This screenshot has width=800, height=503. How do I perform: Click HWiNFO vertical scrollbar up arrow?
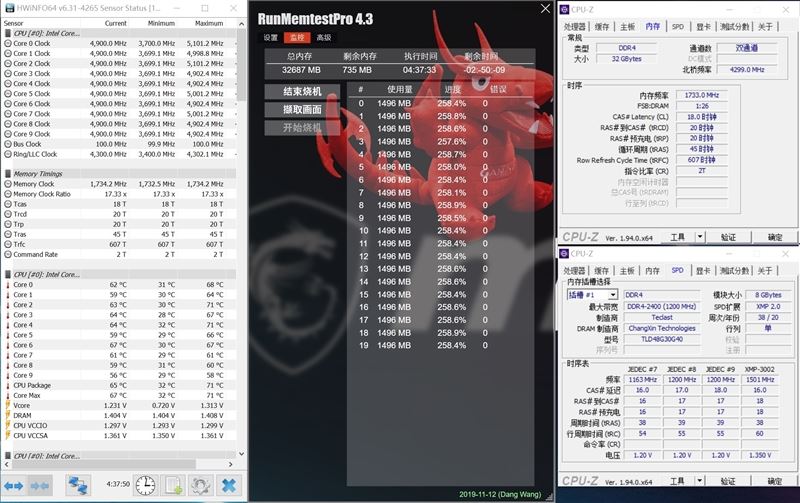tap(241, 23)
